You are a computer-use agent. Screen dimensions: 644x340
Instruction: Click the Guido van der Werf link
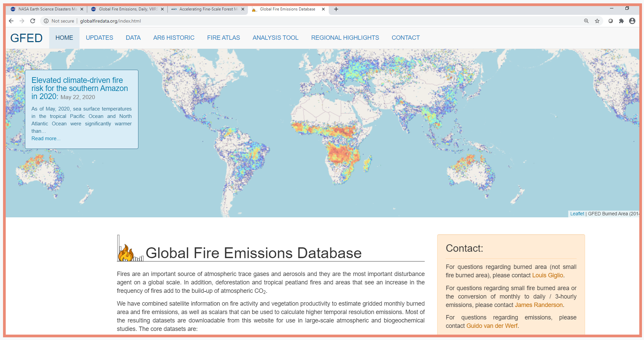click(492, 326)
